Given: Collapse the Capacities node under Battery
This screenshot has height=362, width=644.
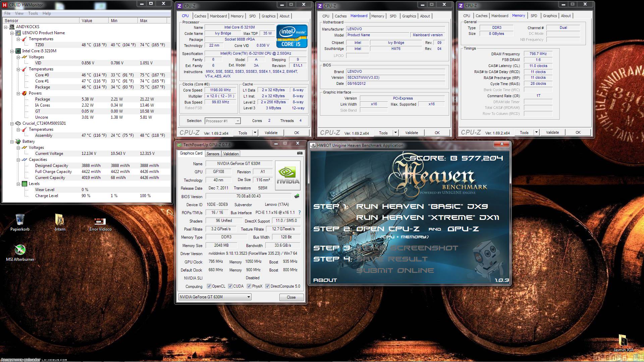Looking at the screenshot, I should pos(18,160).
